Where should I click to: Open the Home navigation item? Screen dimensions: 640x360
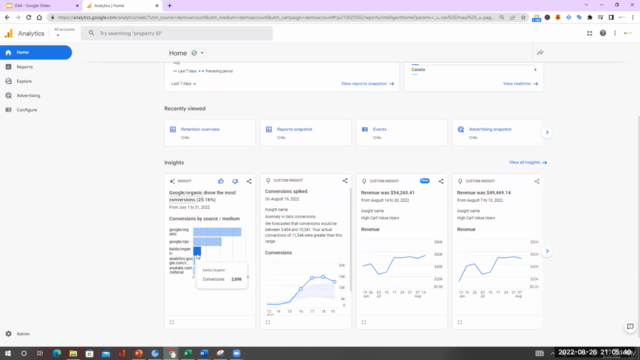36,52
